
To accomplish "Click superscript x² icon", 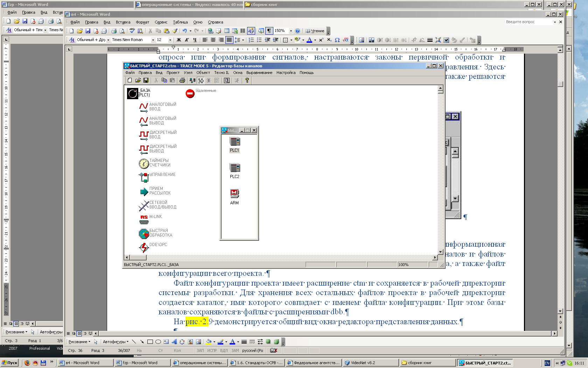I will [x=321, y=40].
